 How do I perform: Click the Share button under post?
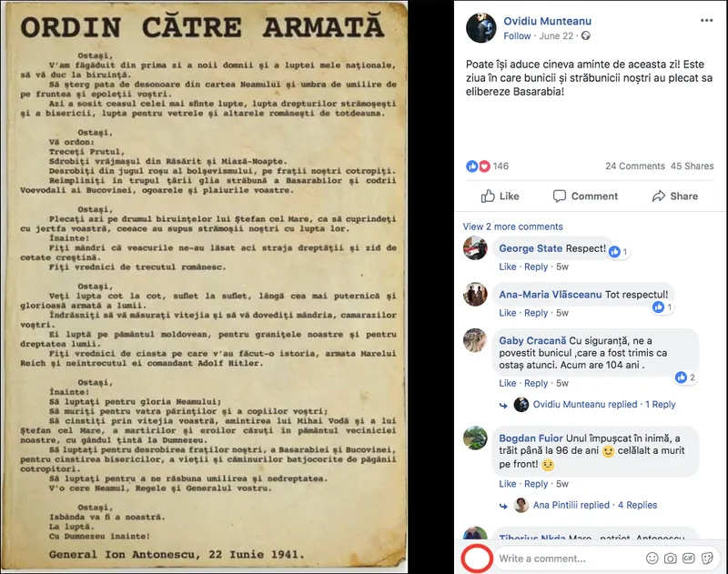(675, 196)
